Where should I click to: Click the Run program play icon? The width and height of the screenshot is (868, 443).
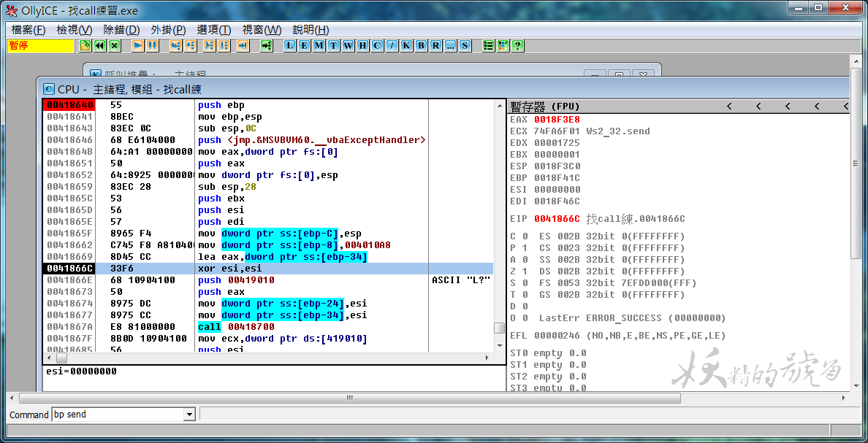pyautogui.click(x=137, y=45)
